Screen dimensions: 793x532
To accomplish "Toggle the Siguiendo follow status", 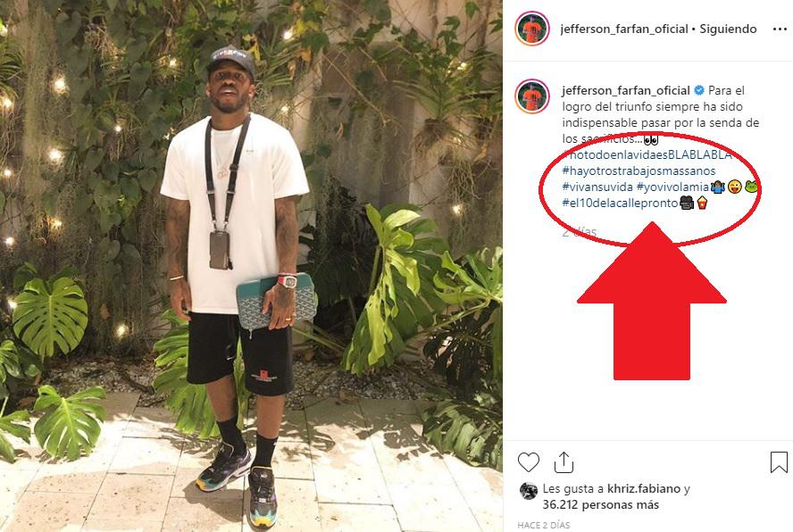I will (x=728, y=29).
